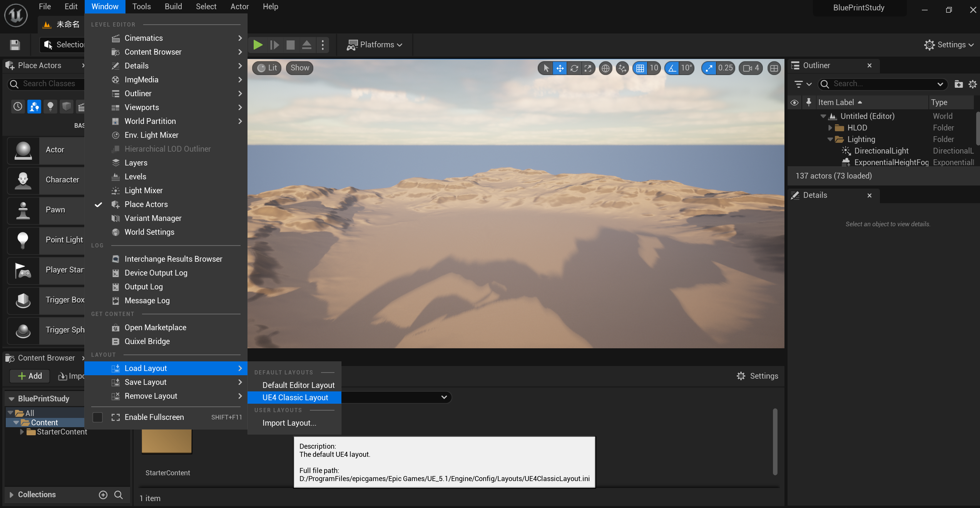Open the Save Layout submenu
Screen dimensions: 980x508
(x=166, y=382)
